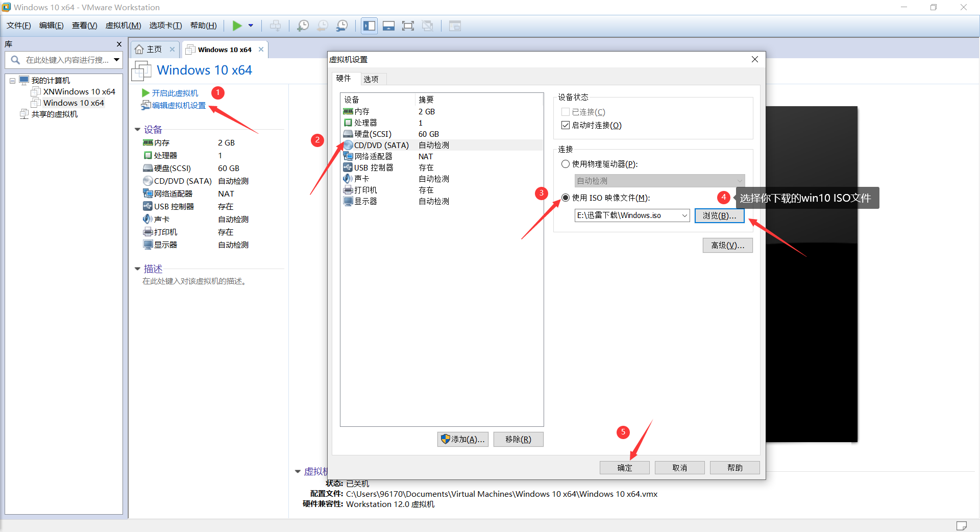Click the revert to snapshot toolbar icon
980x532 pixels.
(x=323, y=26)
